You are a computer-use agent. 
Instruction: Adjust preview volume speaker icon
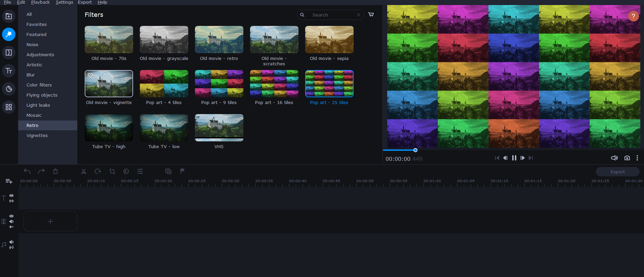tap(614, 158)
